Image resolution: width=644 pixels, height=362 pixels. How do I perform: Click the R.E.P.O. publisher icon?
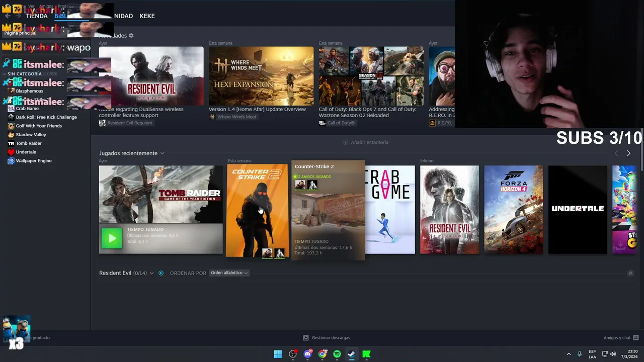(x=432, y=123)
